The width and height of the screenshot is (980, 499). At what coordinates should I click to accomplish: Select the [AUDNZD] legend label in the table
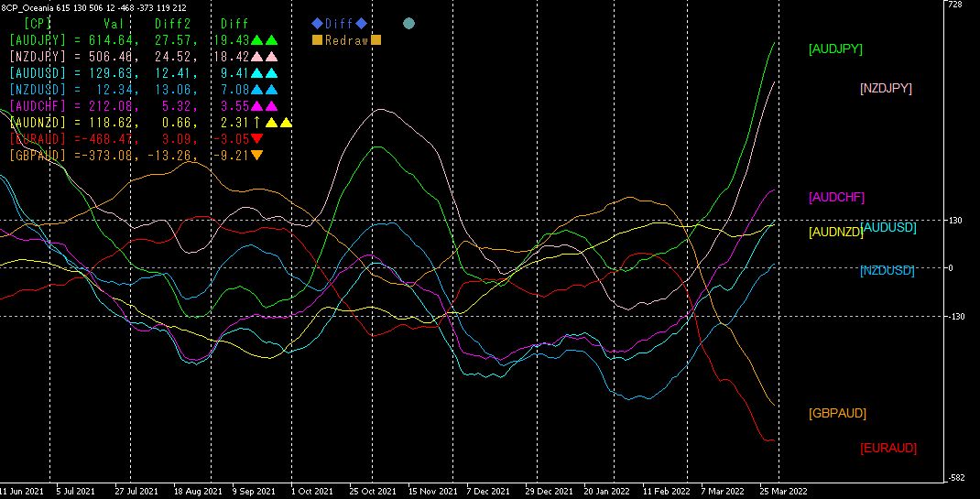38,123
